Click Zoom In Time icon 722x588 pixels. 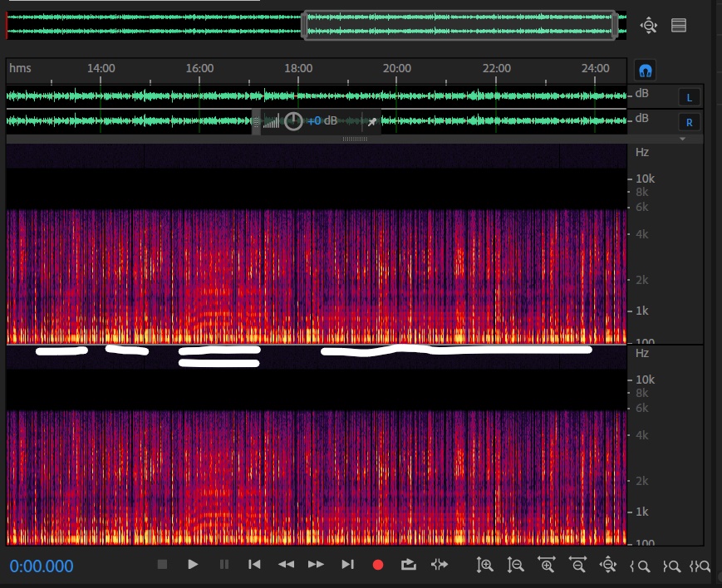pyautogui.click(x=547, y=565)
